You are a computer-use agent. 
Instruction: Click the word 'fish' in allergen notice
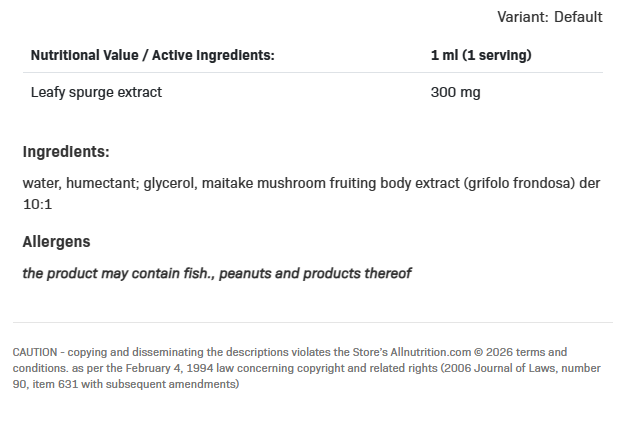[194, 273]
